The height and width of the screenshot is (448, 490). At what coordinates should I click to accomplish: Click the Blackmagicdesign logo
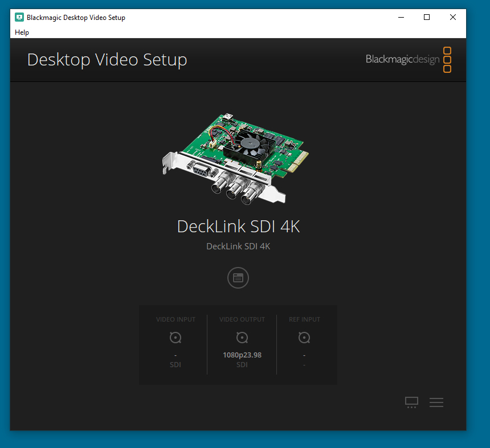tap(409, 59)
